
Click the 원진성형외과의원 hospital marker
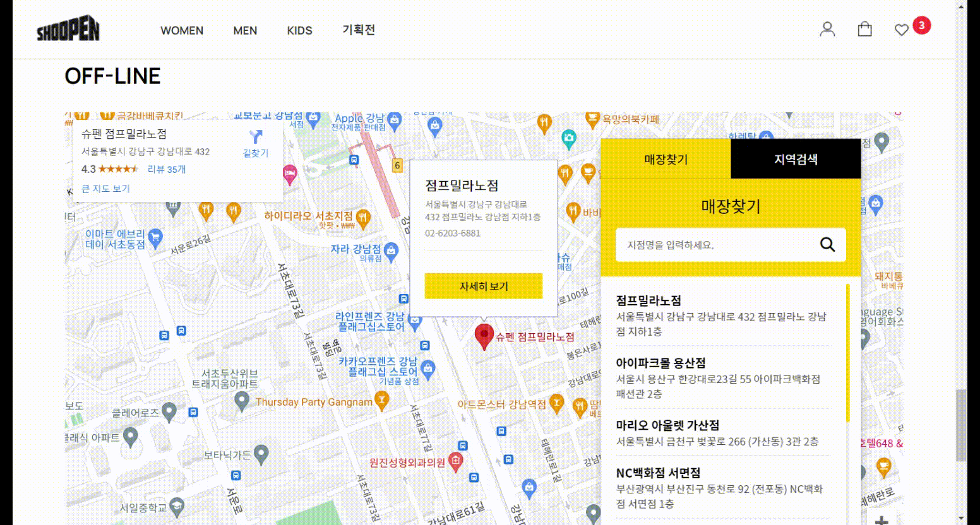455,462
